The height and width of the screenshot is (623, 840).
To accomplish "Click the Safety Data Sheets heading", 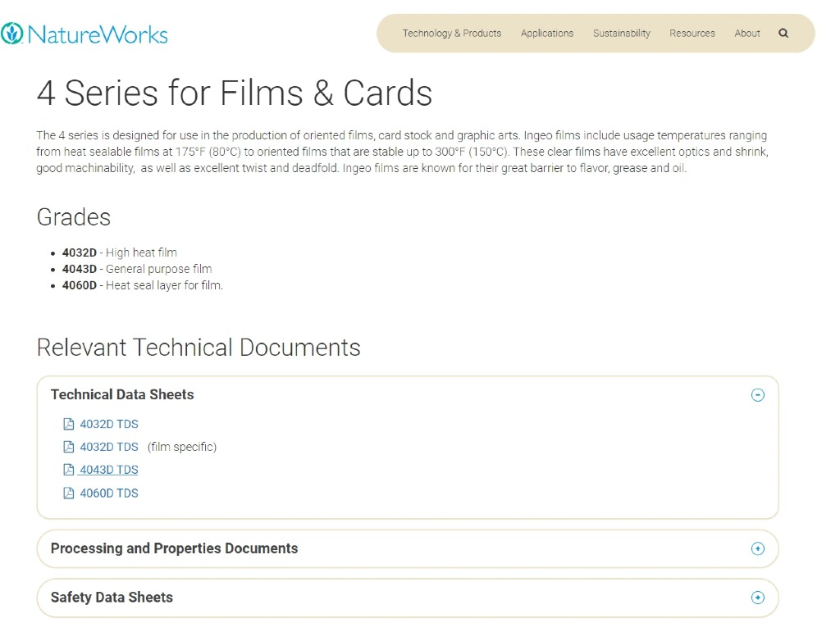I will point(112,598).
